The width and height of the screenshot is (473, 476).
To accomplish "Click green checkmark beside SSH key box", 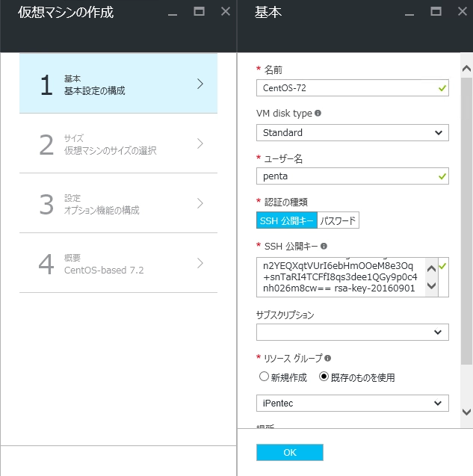I will point(442,266).
